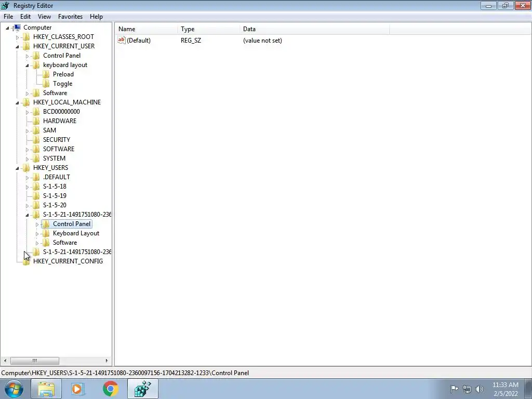
Task: Select the S-1-5-20 key label
Action: click(55, 205)
